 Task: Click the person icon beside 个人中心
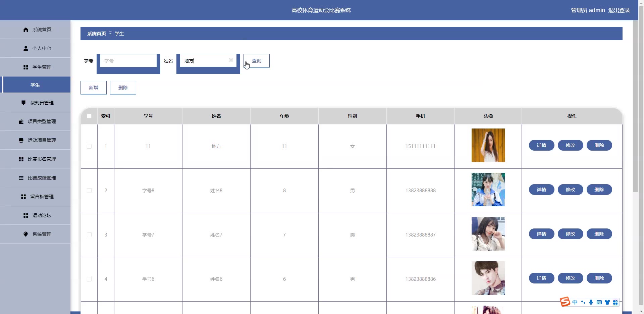[x=26, y=48]
